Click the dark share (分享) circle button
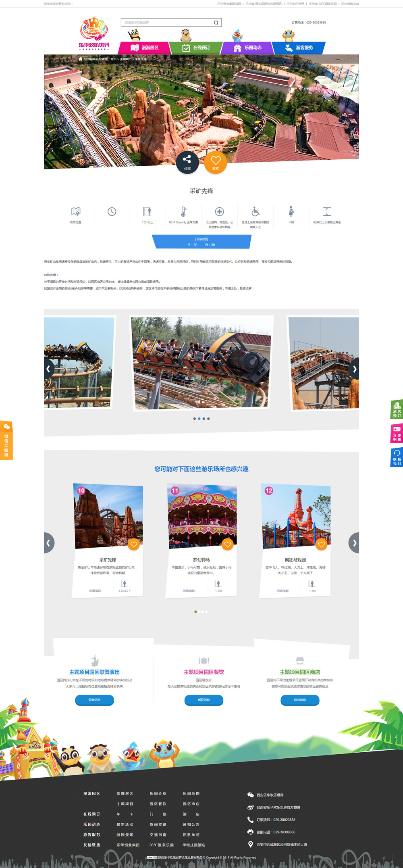The width and height of the screenshot is (403, 868). tap(187, 163)
